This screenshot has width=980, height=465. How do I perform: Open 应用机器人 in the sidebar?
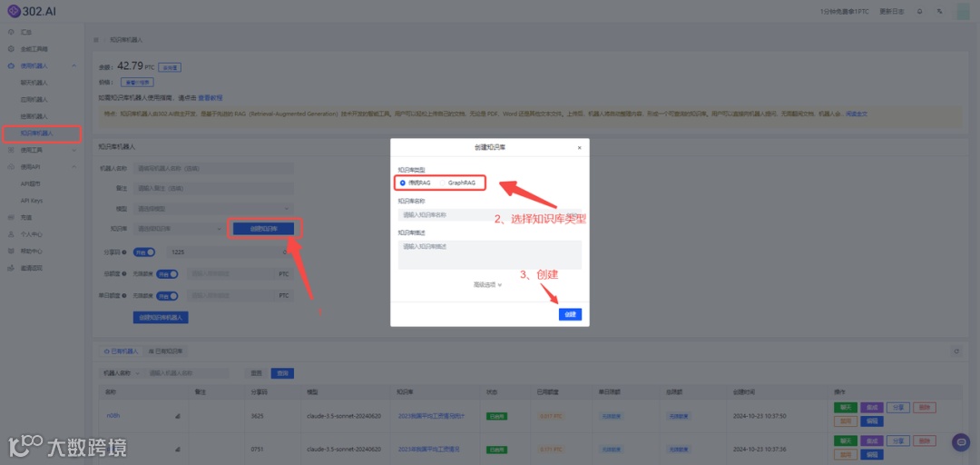(x=34, y=99)
